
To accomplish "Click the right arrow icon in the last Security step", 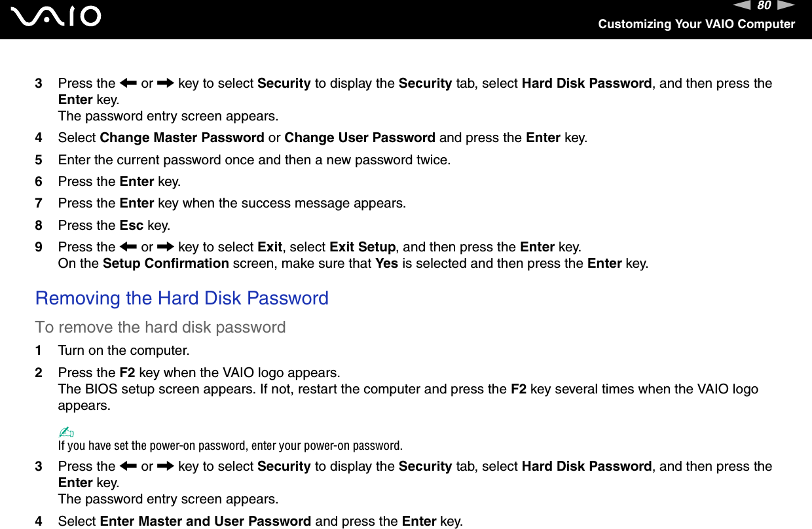I will pyautogui.click(x=166, y=467).
